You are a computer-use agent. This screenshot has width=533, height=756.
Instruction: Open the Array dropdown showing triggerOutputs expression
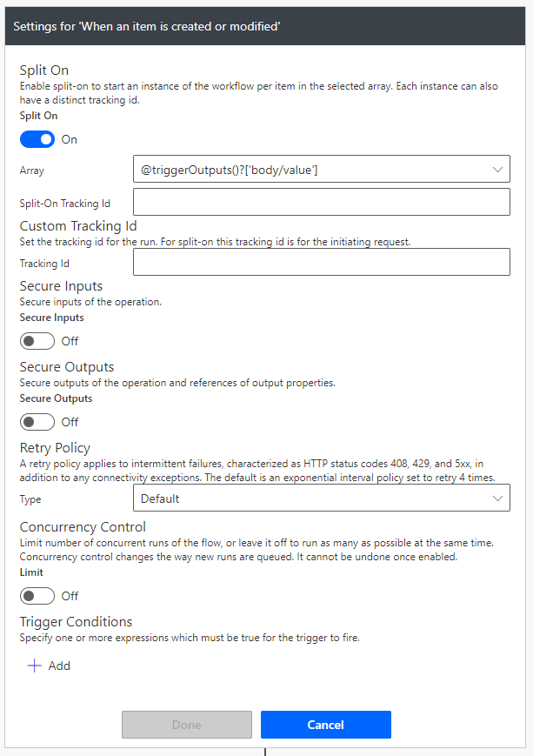tap(322, 169)
